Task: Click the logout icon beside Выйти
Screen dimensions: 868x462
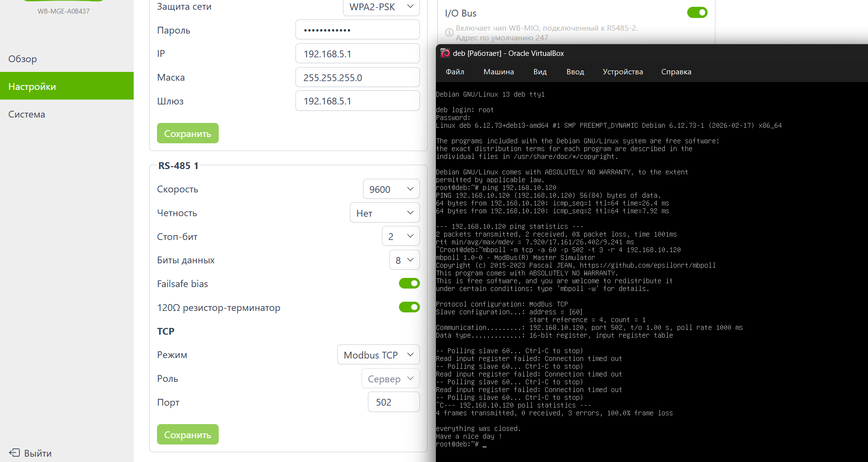Action: [x=15, y=453]
